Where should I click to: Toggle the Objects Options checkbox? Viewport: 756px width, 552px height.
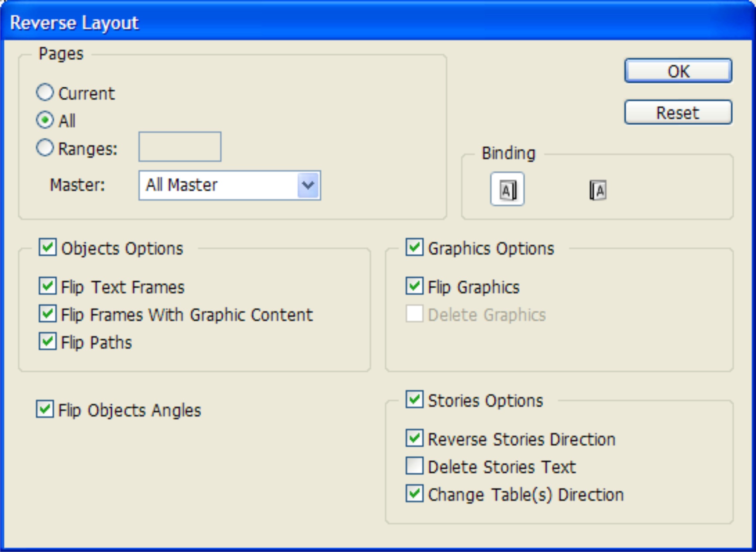(48, 247)
